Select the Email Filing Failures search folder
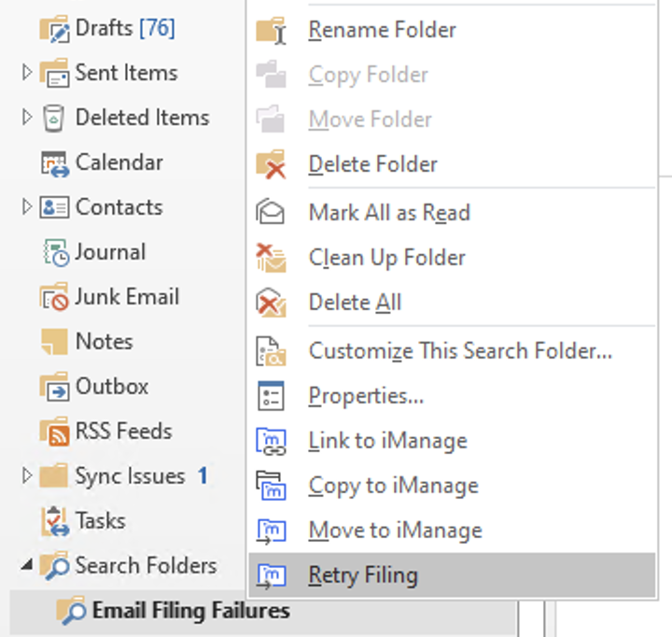Viewport: 672px width, 637px height. pyautogui.click(x=190, y=612)
